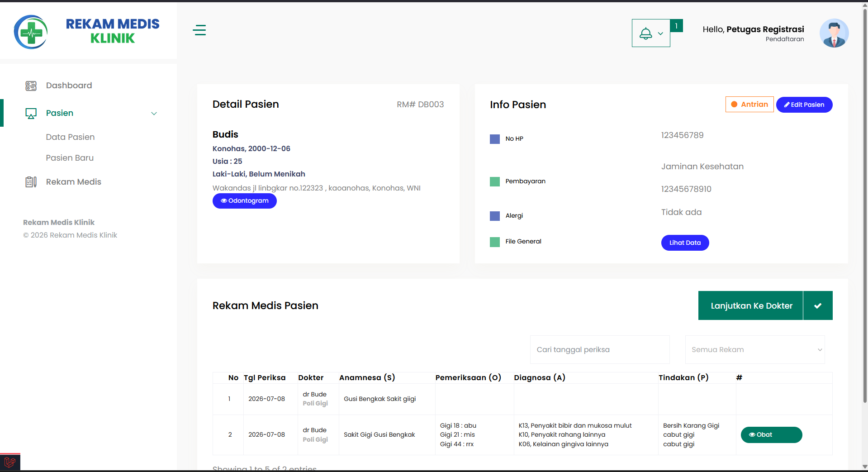Click Gusi Bengkak Sakit giigi cell
Viewport: 868px width, 472px height.
(x=379, y=399)
